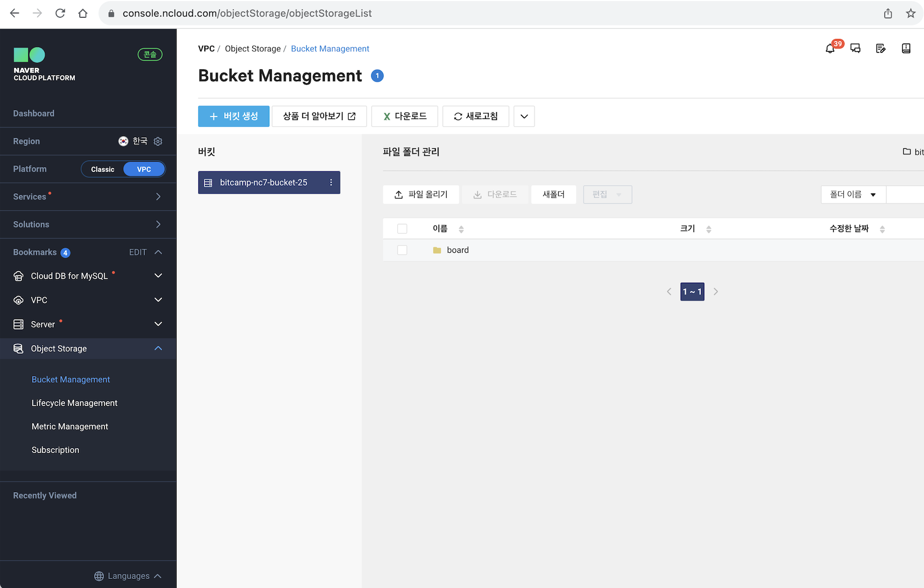
Task: Open the note edit icon in header
Action: pyautogui.click(x=881, y=49)
